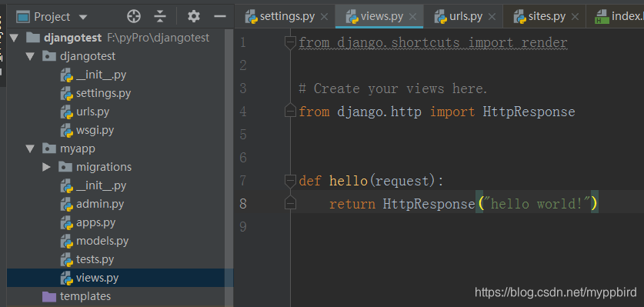Click the Project panel window icon

[x=23, y=17]
